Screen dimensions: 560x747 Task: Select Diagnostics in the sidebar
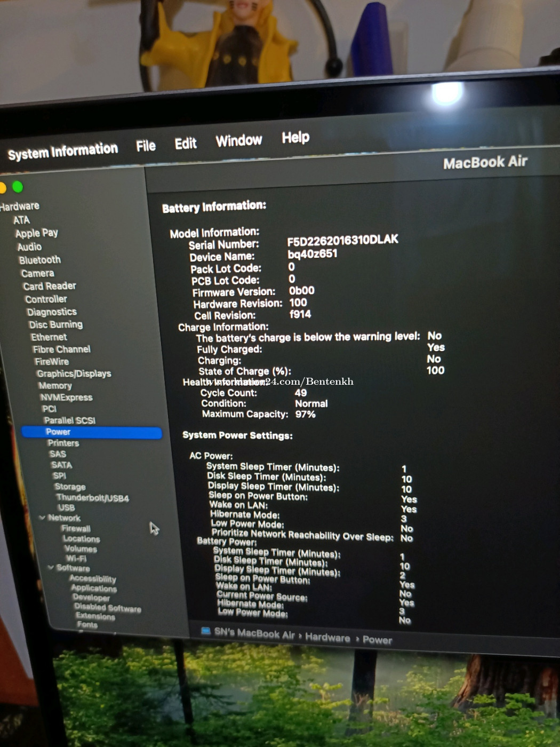click(x=52, y=312)
